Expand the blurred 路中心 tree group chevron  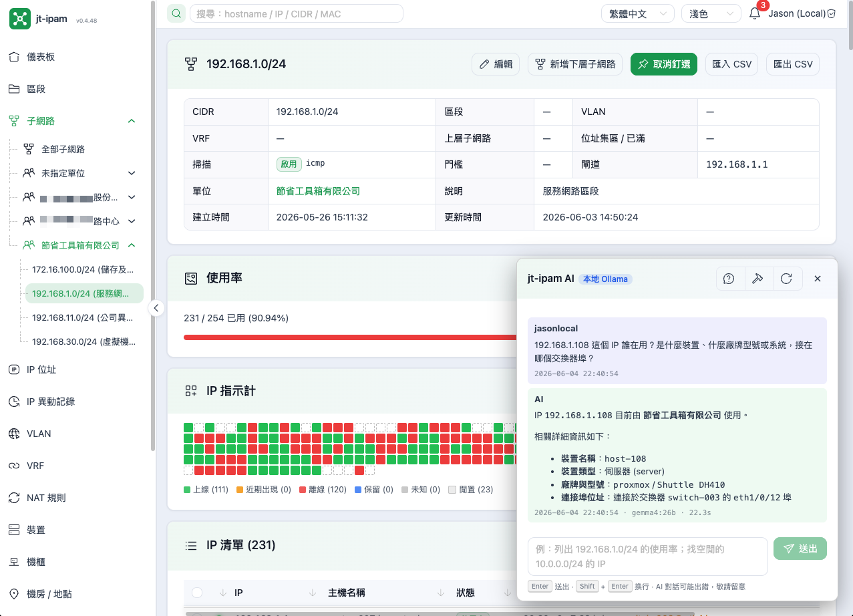point(132,221)
